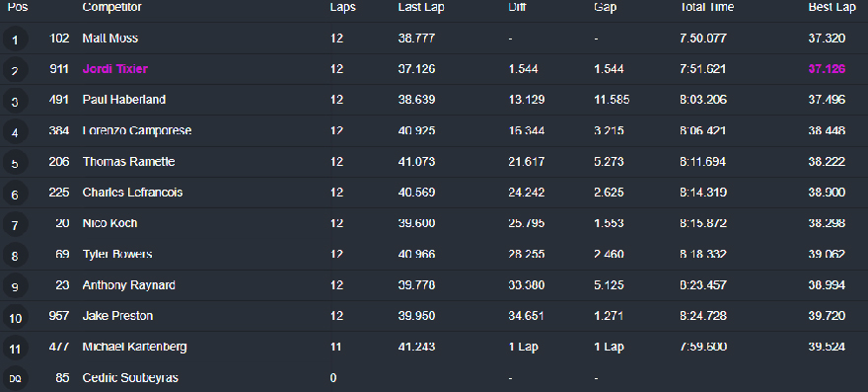Viewport: 868px width, 392px height.
Task: Click the Gap column header
Action: [x=605, y=7]
